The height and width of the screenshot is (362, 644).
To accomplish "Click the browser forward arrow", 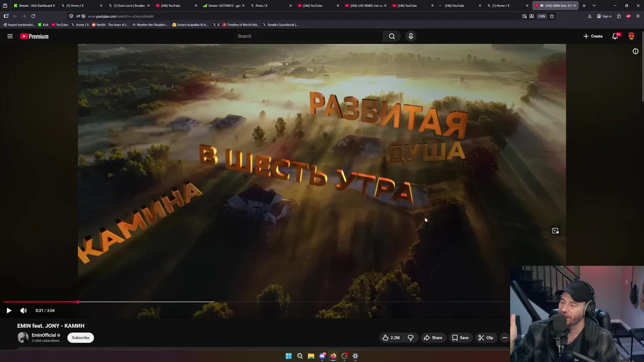I will pyautogui.click(x=24, y=16).
